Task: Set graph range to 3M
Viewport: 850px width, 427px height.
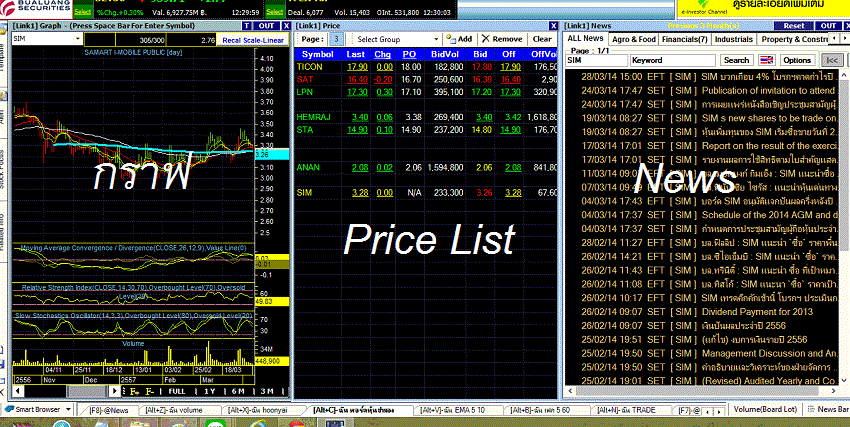Action: click(x=267, y=391)
